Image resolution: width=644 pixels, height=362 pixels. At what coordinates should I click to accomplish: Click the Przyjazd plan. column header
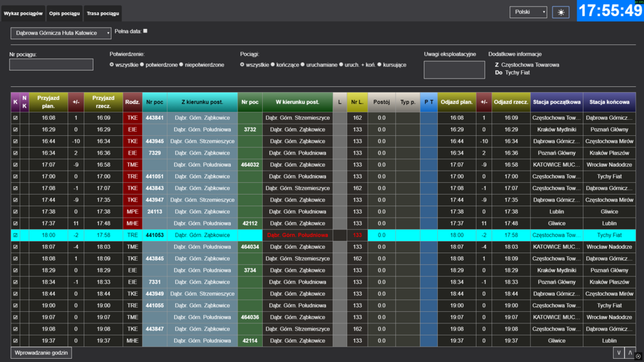48,102
